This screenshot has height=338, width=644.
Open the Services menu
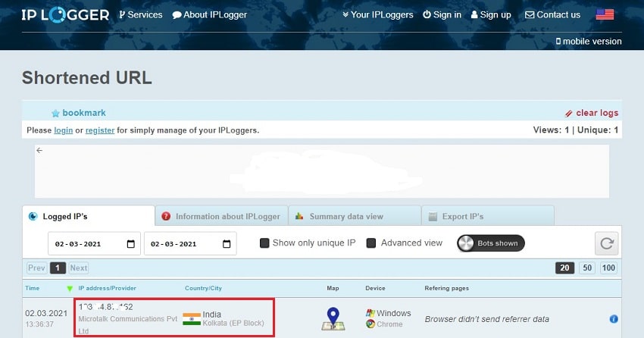(141, 14)
